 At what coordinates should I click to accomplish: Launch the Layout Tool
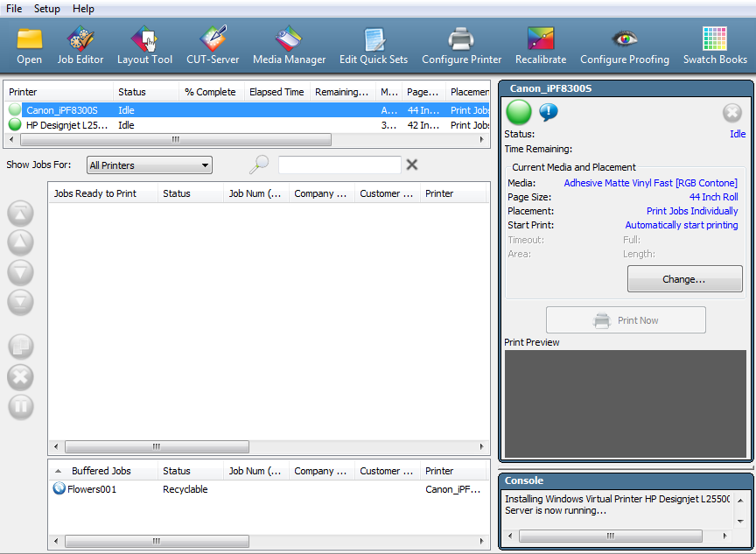click(x=144, y=46)
